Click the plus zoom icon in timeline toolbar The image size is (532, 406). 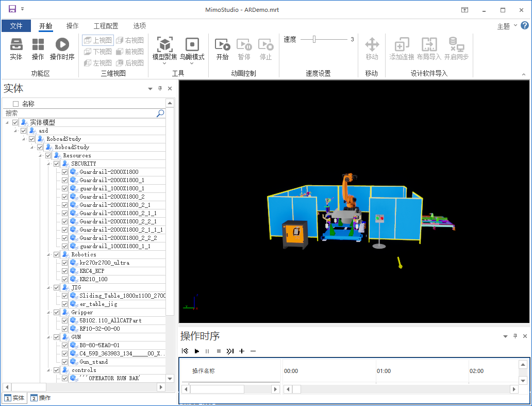(242, 351)
